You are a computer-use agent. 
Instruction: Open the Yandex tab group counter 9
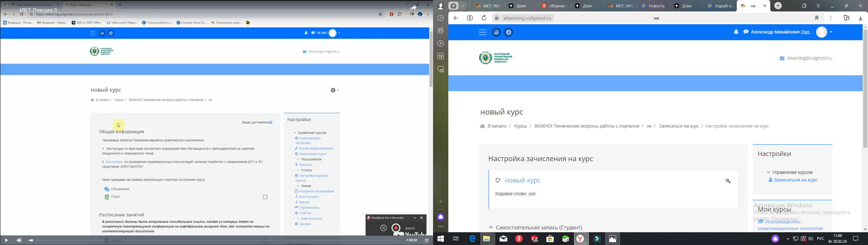click(454, 6)
